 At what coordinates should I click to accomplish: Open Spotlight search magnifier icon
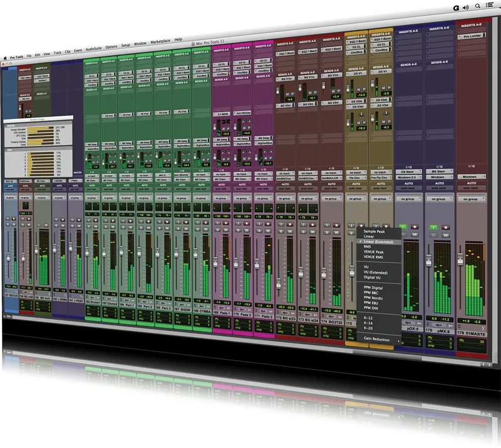tap(478, 6)
